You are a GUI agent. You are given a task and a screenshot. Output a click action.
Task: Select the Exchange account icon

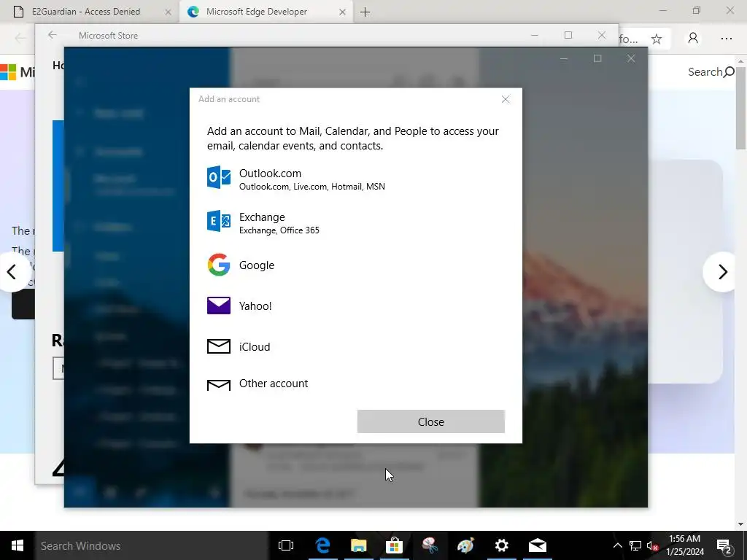point(219,221)
